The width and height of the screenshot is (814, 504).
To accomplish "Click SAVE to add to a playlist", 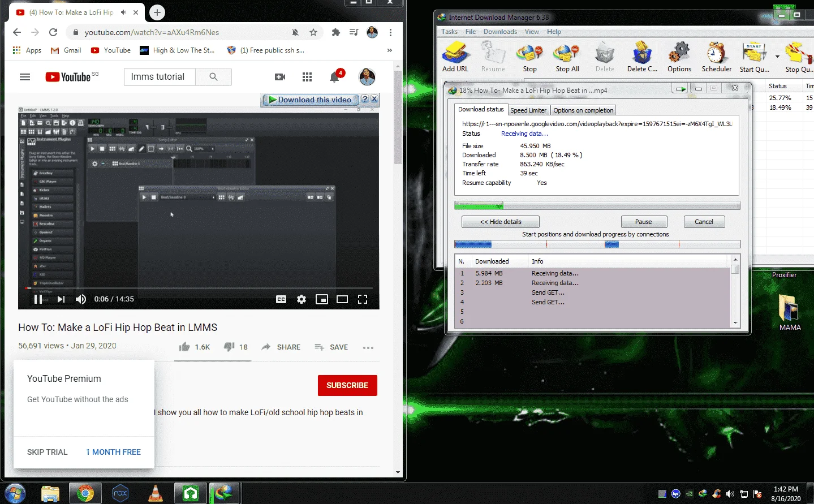I will coord(331,347).
